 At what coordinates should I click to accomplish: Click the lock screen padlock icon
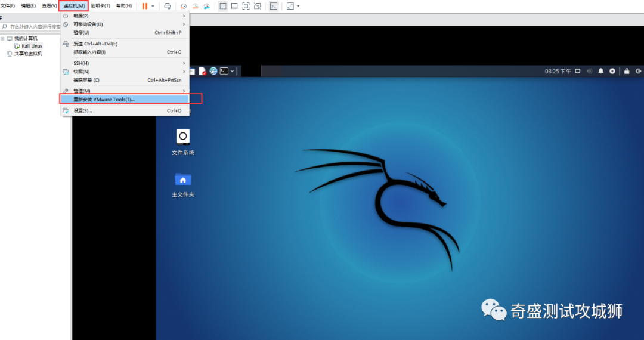click(x=627, y=71)
